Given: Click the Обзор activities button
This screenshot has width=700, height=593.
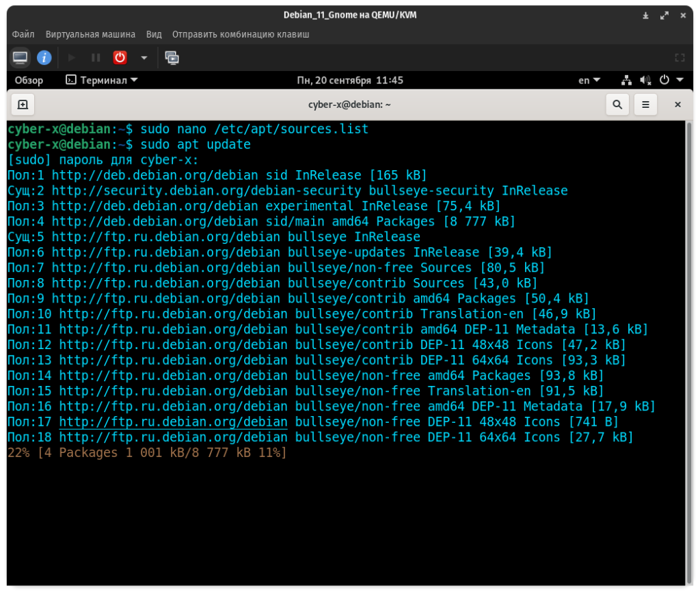Looking at the screenshot, I should tap(29, 80).
